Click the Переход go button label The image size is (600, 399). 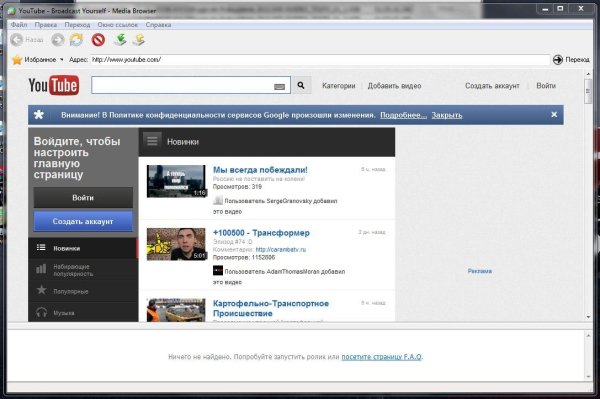(577, 60)
